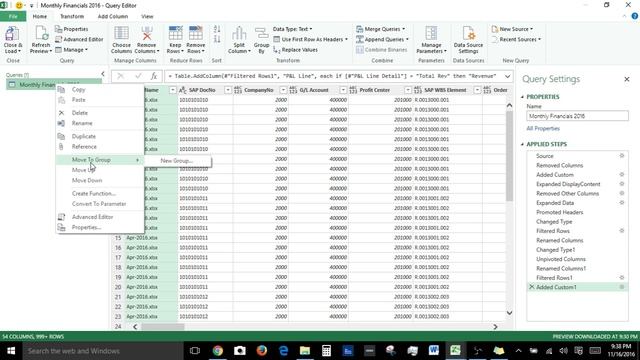Click the horizontal scrollbar thumb

pyautogui.click(x=163, y=327)
